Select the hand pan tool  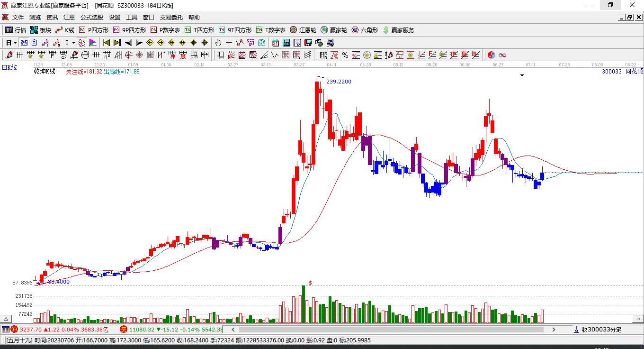coord(218,43)
